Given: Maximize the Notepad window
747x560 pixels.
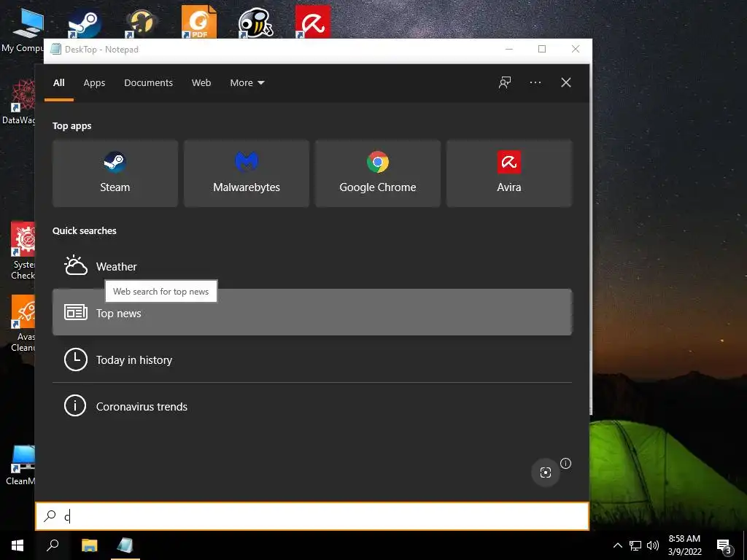Looking at the screenshot, I should click(x=542, y=49).
